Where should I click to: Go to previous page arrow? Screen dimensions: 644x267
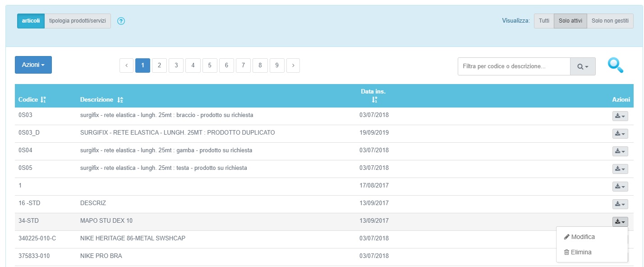[x=126, y=66]
